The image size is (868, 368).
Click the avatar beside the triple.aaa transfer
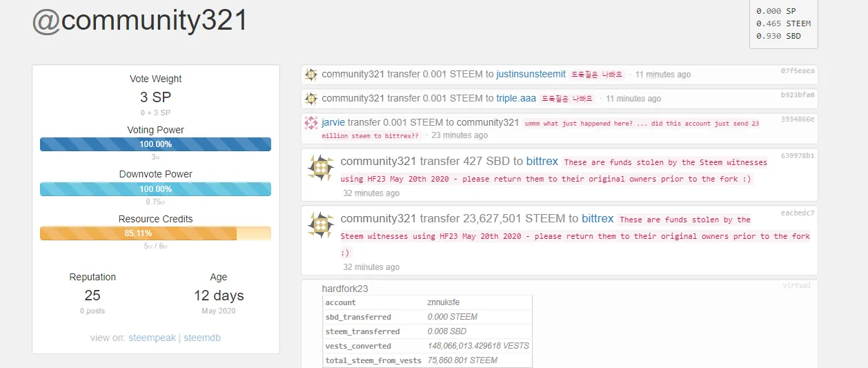point(311,99)
